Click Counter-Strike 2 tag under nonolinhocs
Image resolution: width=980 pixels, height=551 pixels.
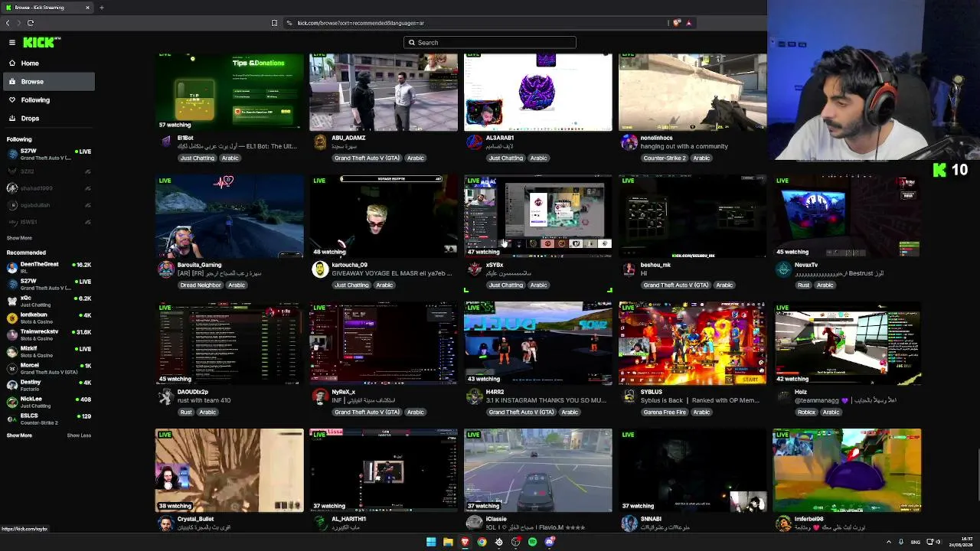[665, 158]
